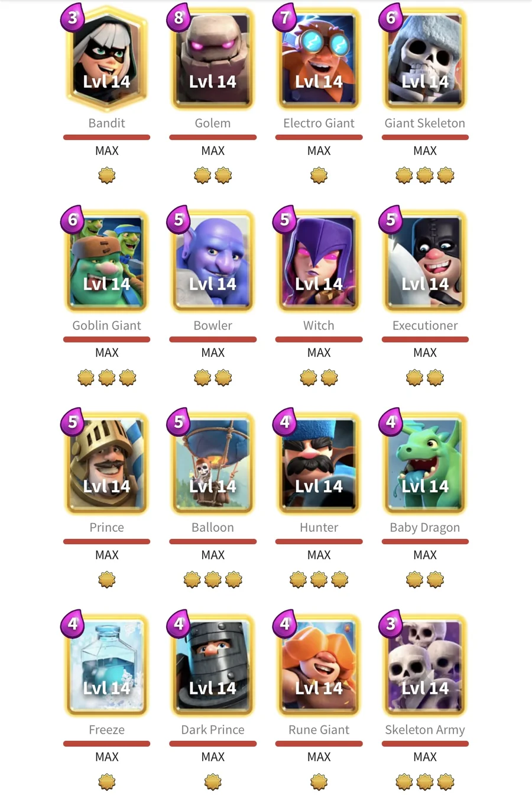Select the Dark Prince card

pos(213,665)
